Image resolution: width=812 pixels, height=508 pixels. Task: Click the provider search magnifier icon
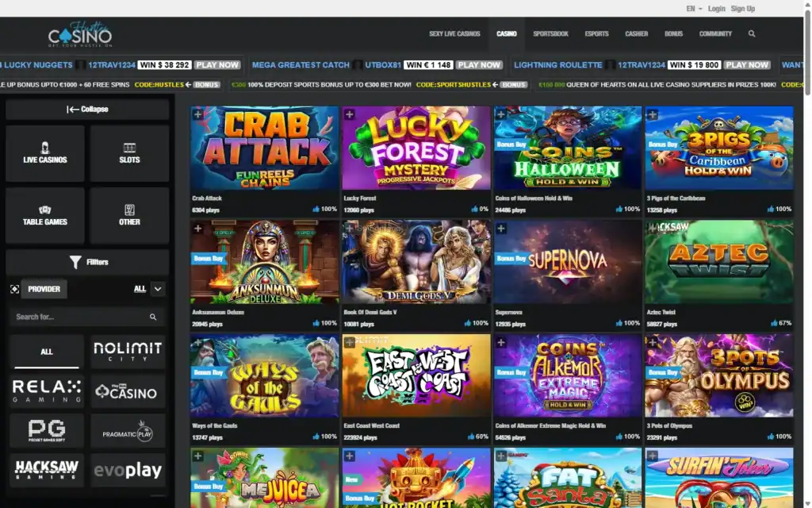(x=153, y=317)
